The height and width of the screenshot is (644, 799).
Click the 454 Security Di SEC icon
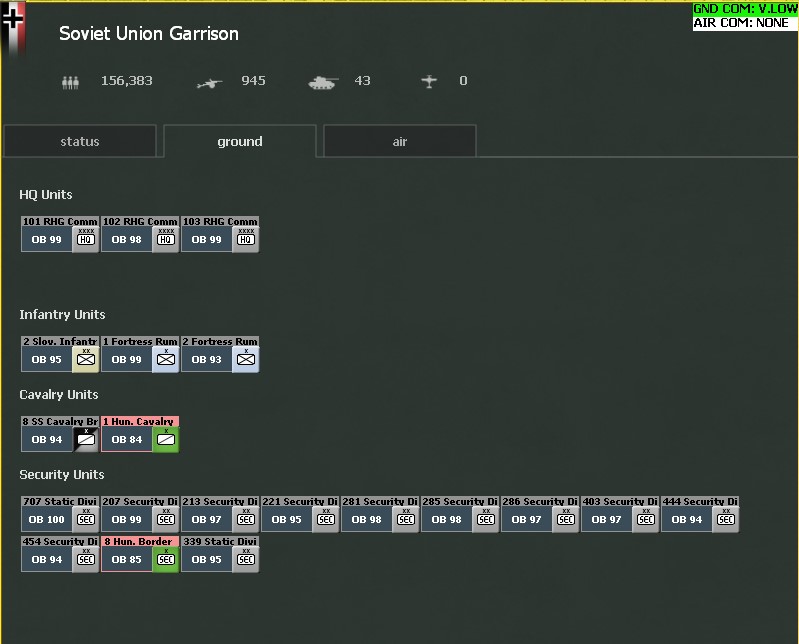tap(86, 559)
